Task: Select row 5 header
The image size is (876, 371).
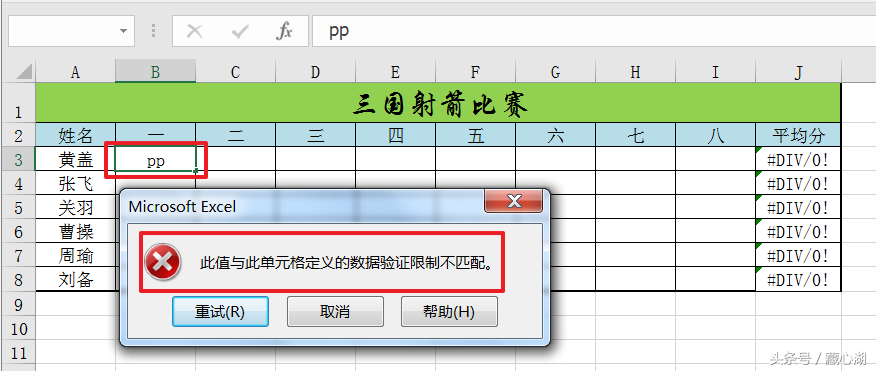Action: click(x=18, y=207)
